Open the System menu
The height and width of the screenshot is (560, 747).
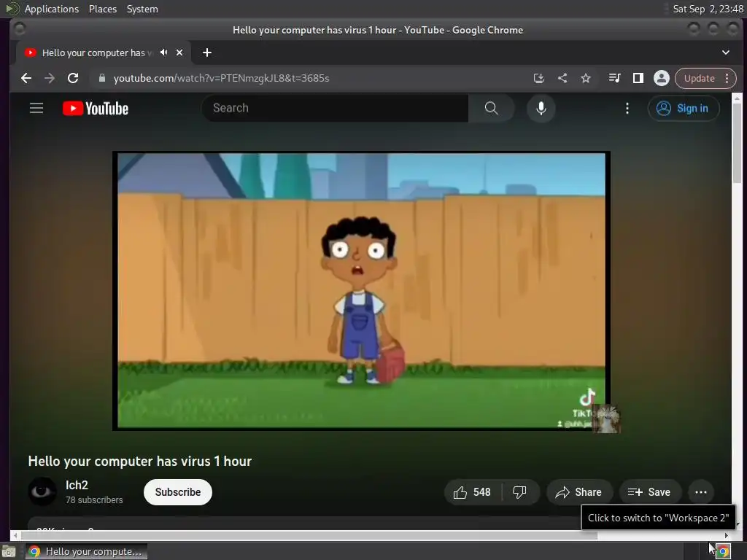click(x=142, y=9)
